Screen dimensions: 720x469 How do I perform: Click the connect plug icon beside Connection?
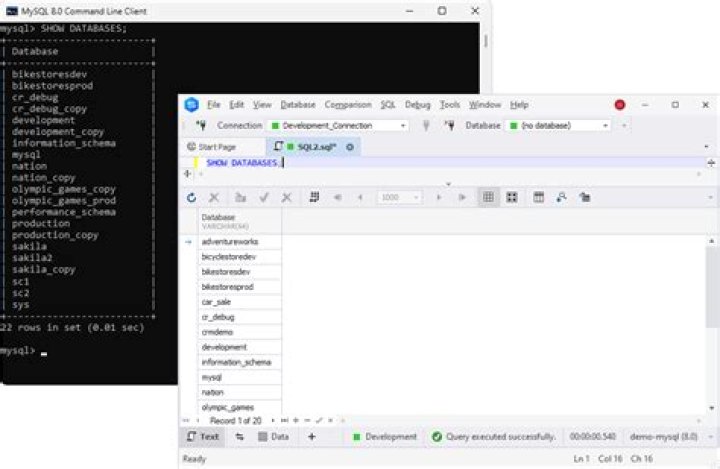[201, 125]
